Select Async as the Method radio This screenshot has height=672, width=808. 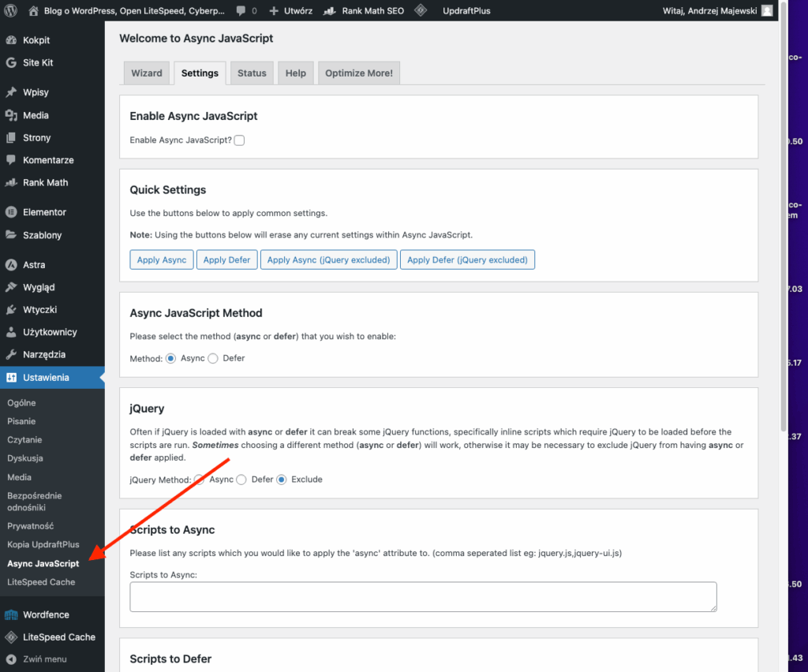click(170, 358)
